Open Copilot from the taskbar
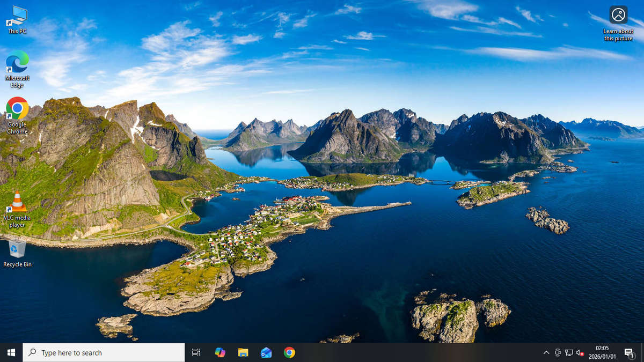Viewport: 644px width, 362px height. pos(219,352)
